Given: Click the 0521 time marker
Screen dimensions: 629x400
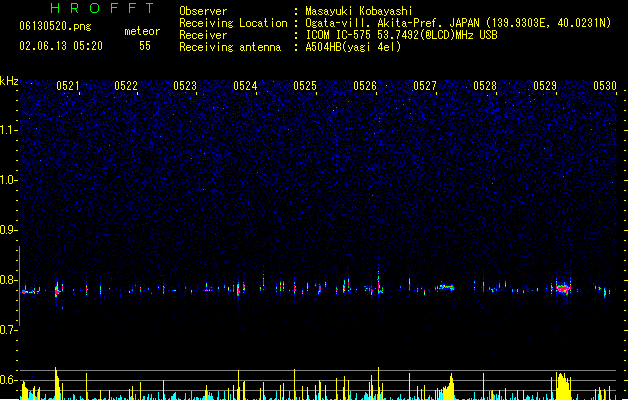Looking at the screenshot, I should point(68,86).
